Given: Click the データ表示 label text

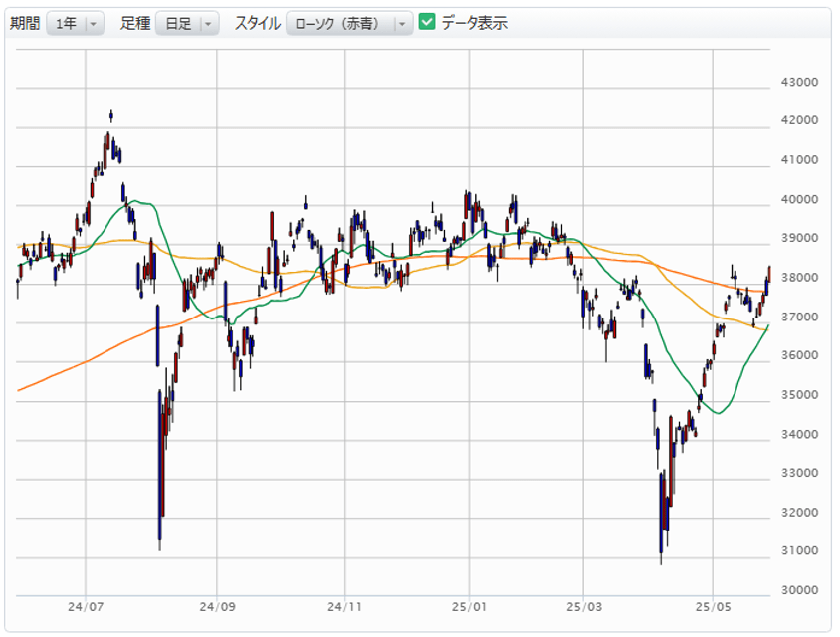Looking at the screenshot, I should [x=474, y=23].
